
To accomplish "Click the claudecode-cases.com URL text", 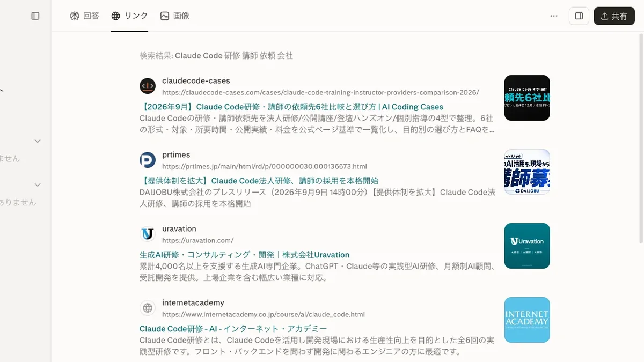I will pos(320,92).
